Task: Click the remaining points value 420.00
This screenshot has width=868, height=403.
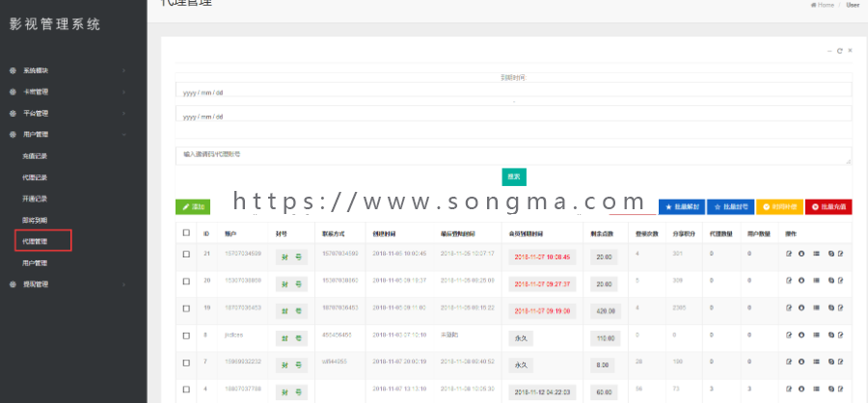Action: (x=605, y=311)
